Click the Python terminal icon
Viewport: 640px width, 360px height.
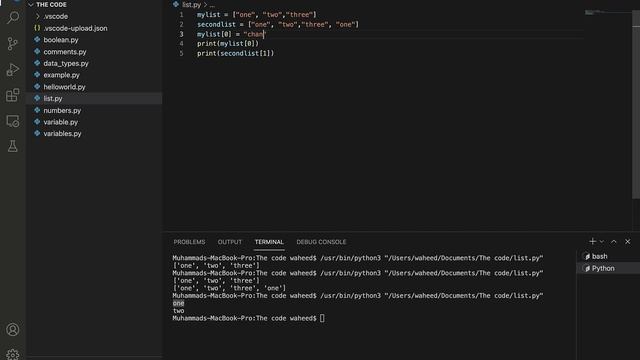click(x=587, y=269)
